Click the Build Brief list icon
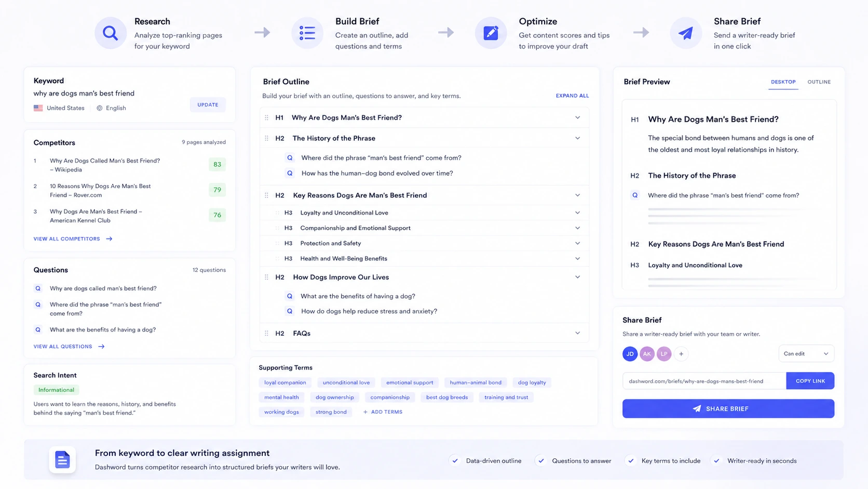 tap(307, 33)
